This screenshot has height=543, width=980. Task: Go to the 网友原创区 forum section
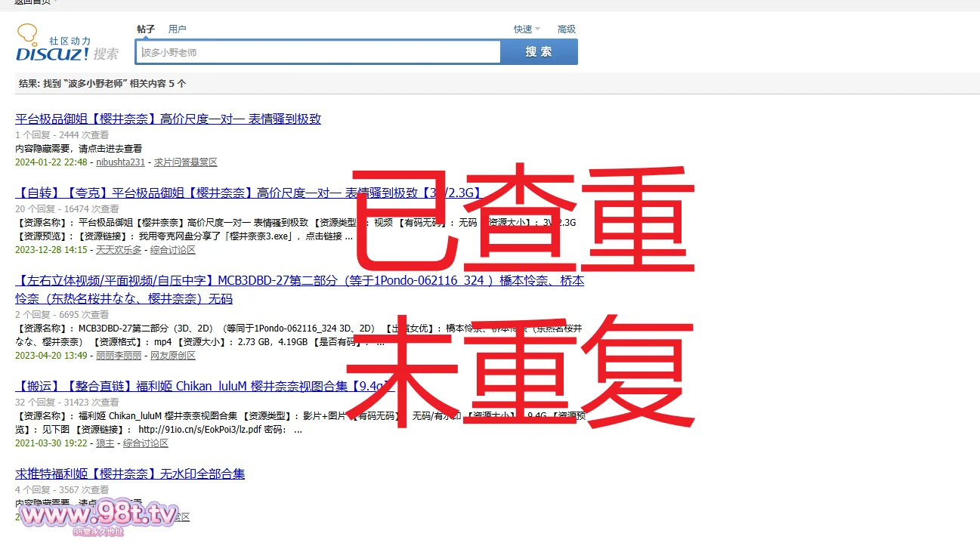pos(173,356)
